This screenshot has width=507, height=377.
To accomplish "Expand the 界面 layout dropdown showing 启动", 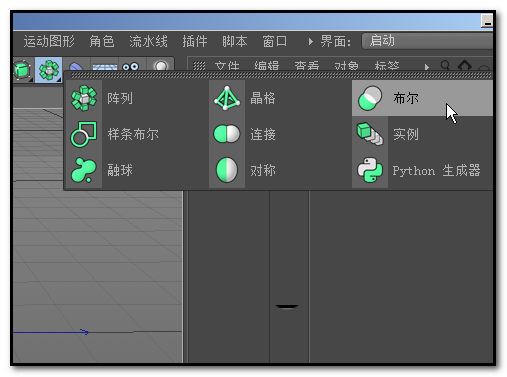I will click(x=427, y=41).
